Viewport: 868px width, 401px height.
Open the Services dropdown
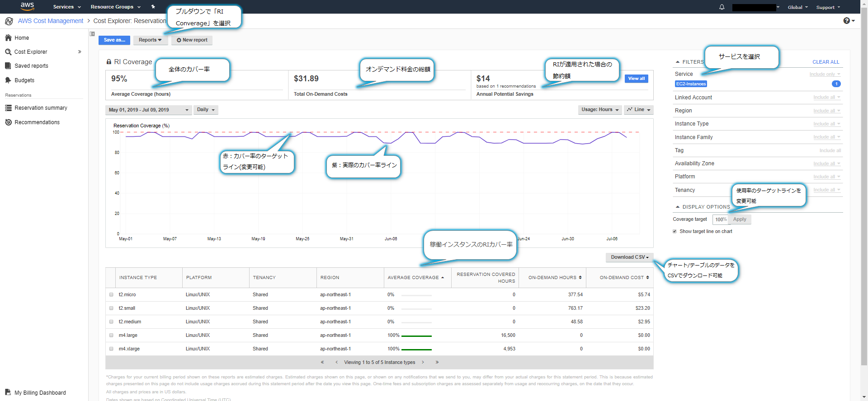[67, 7]
